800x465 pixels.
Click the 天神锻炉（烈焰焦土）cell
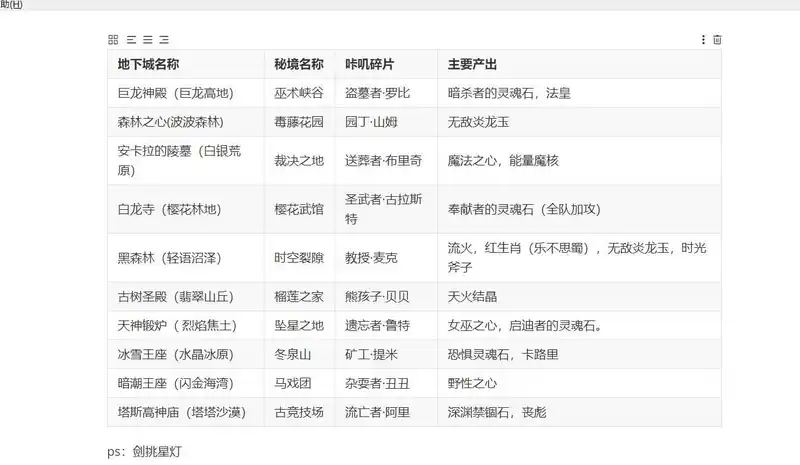(x=186, y=326)
